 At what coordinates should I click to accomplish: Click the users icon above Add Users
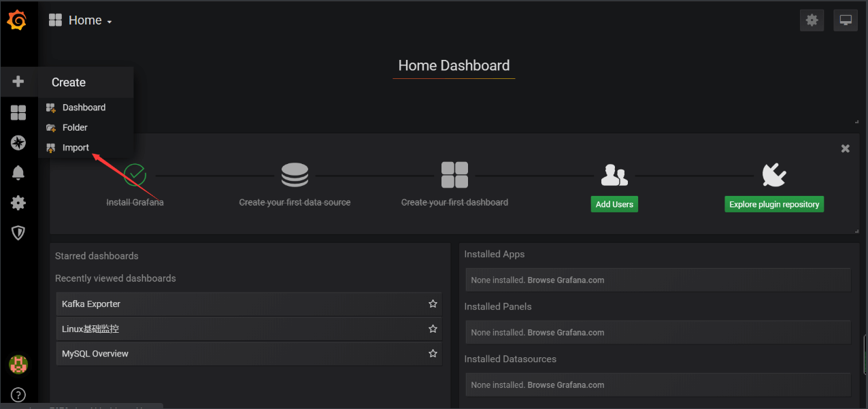tap(614, 175)
